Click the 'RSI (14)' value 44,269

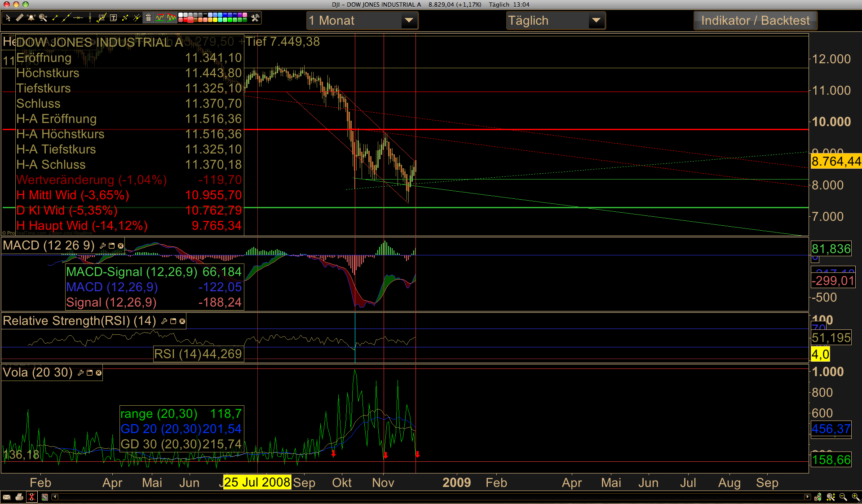coord(222,354)
